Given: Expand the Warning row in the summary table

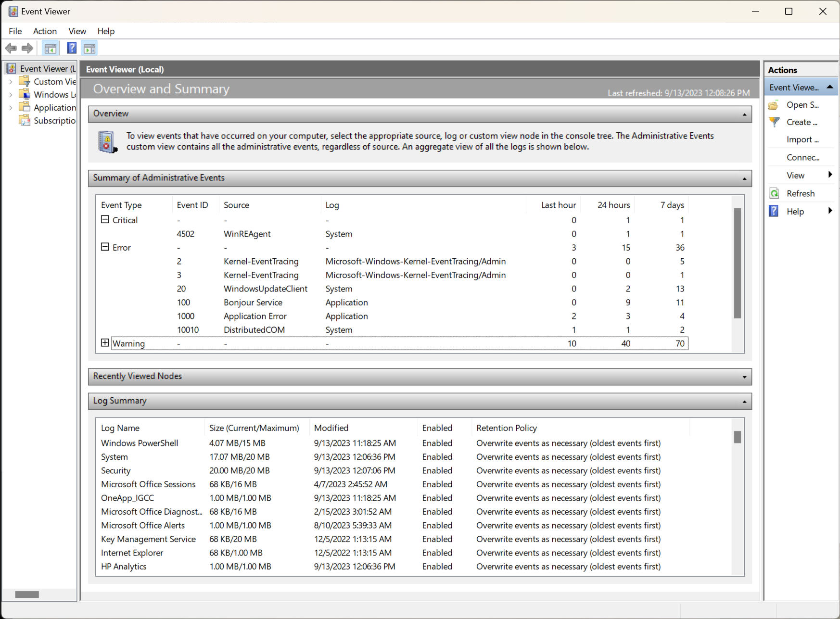Looking at the screenshot, I should tap(105, 342).
